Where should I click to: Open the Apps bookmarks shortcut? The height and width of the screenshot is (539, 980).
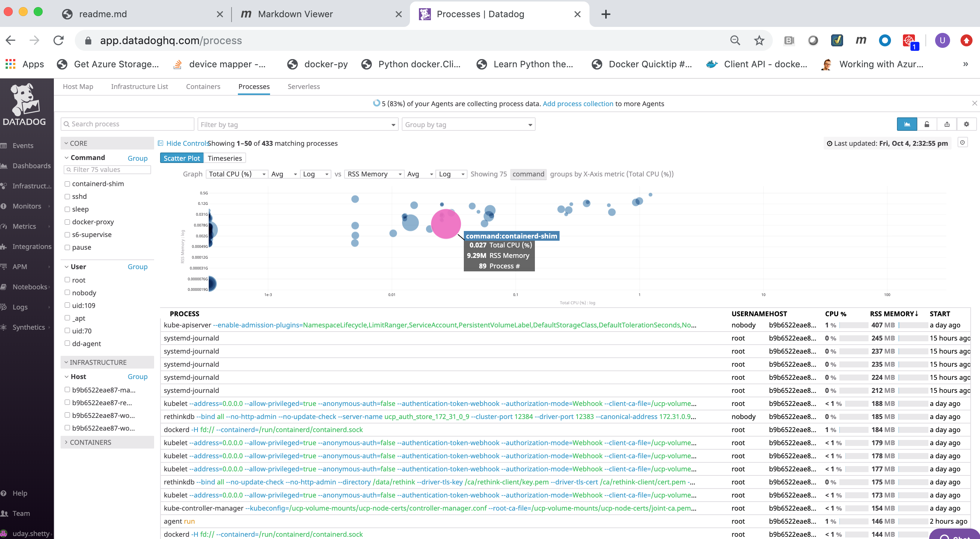tap(25, 64)
